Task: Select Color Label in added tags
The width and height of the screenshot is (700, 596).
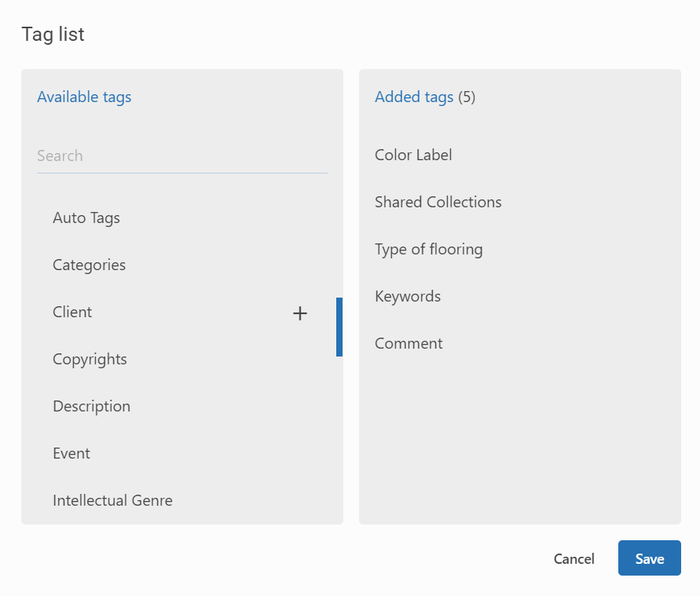Action: pyautogui.click(x=413, y=155)
